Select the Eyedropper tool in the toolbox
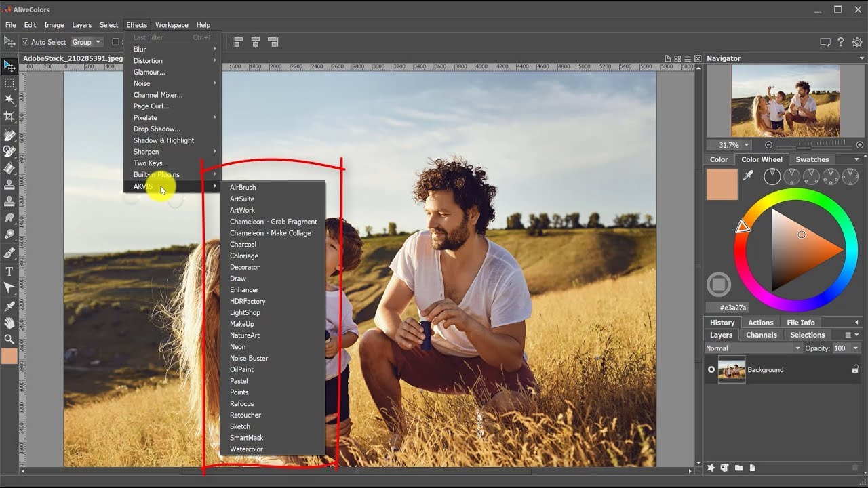The image size is (868, 488). (9, 305)
